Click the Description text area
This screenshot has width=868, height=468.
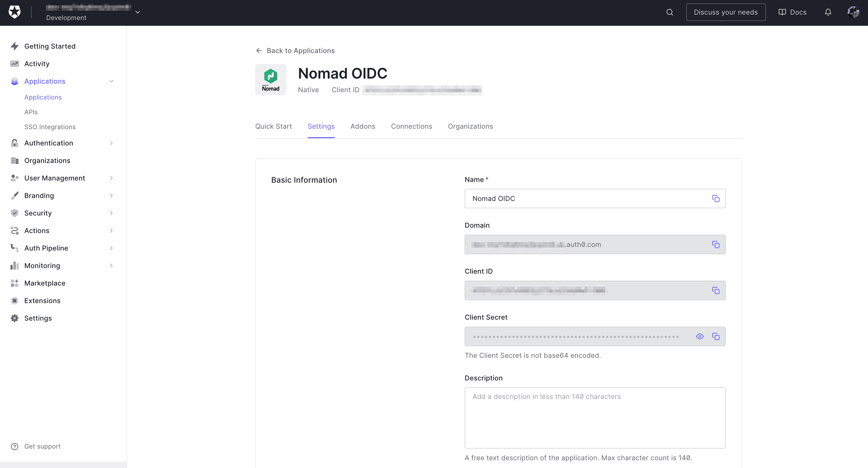tap(595, 418)
